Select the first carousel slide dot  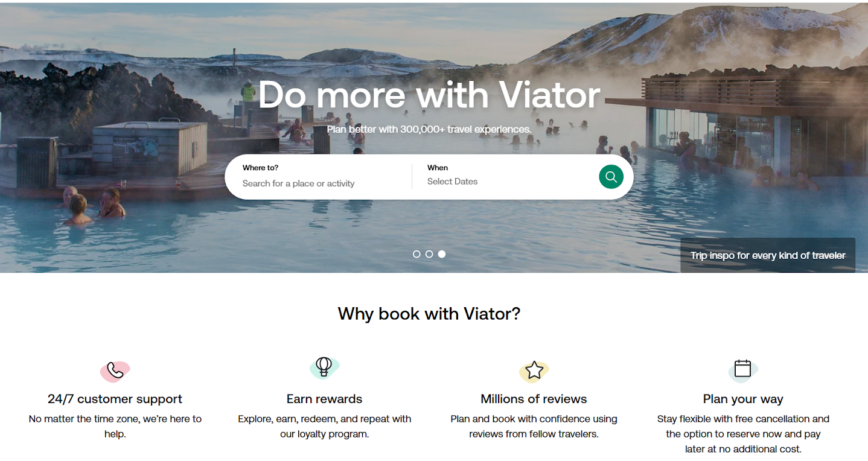(416, 254)
